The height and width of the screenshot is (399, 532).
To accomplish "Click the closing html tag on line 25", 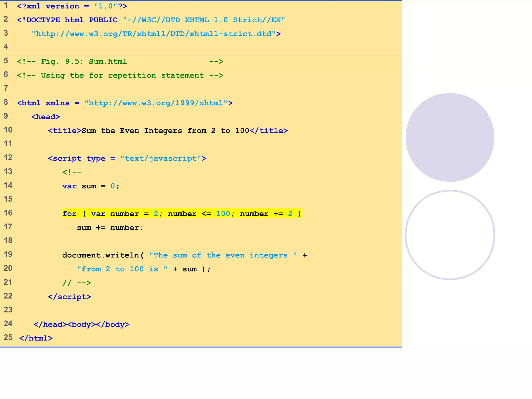I will click(x=36, y=338).
